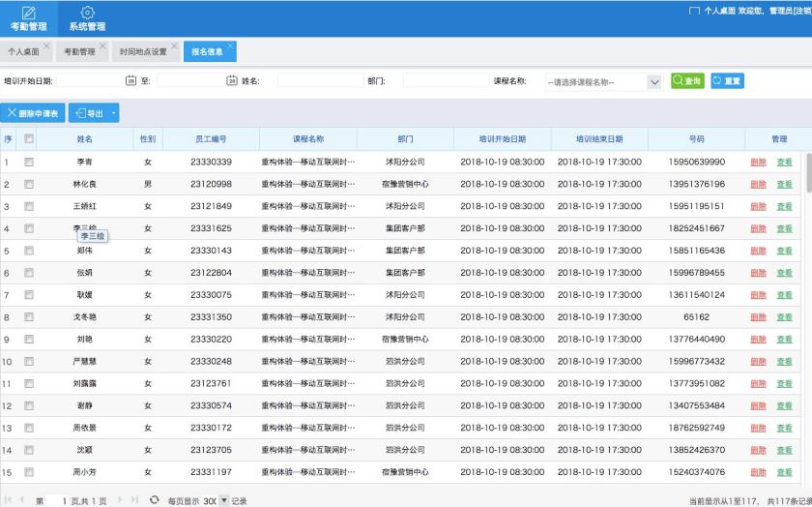Sort by 员工编号 column header
Viewport: 812px width, 507px height.
[x=211, y=139]
